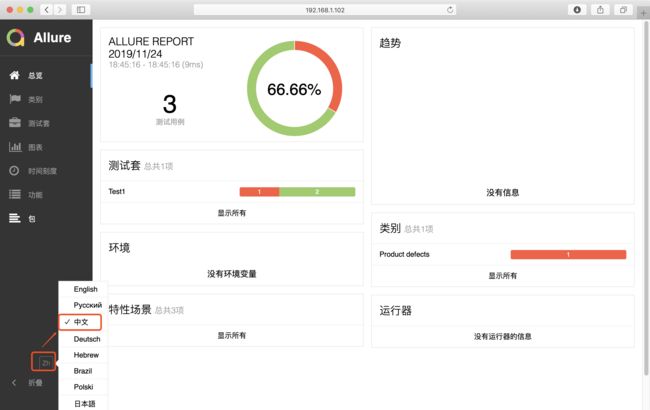Viewport: 650px width, 410px height.
Task: Collapse sidebar with the 折叠 chevron
Action: (x=14, y=383)
